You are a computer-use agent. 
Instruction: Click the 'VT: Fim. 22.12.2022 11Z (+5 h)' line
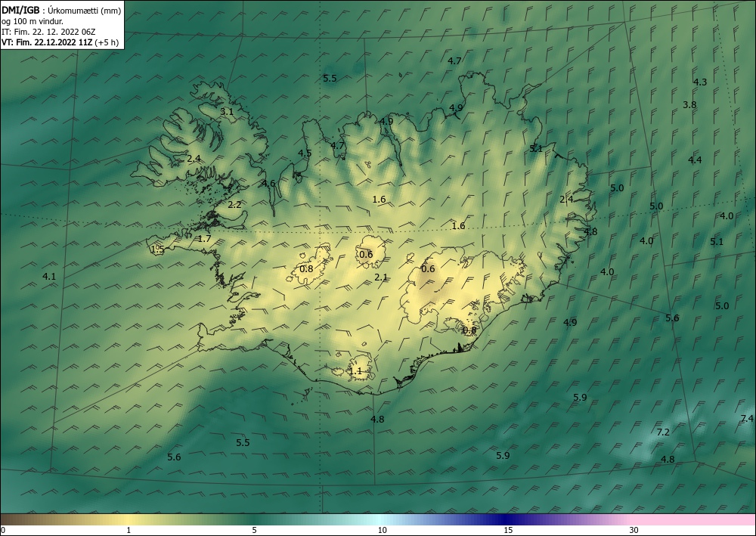pyautogui.click(x=60, y=42)
